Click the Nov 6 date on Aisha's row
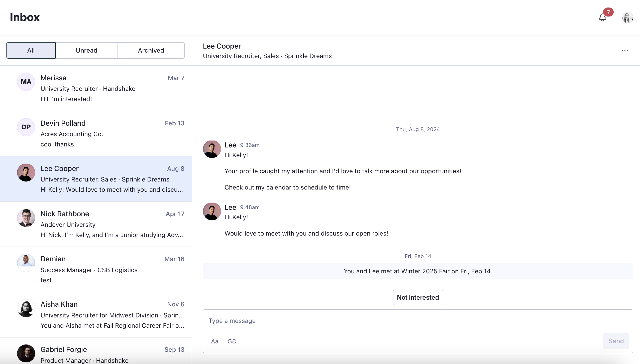This screenshot has height=364, width=640. pyautogui.click(x=176, y=304)
